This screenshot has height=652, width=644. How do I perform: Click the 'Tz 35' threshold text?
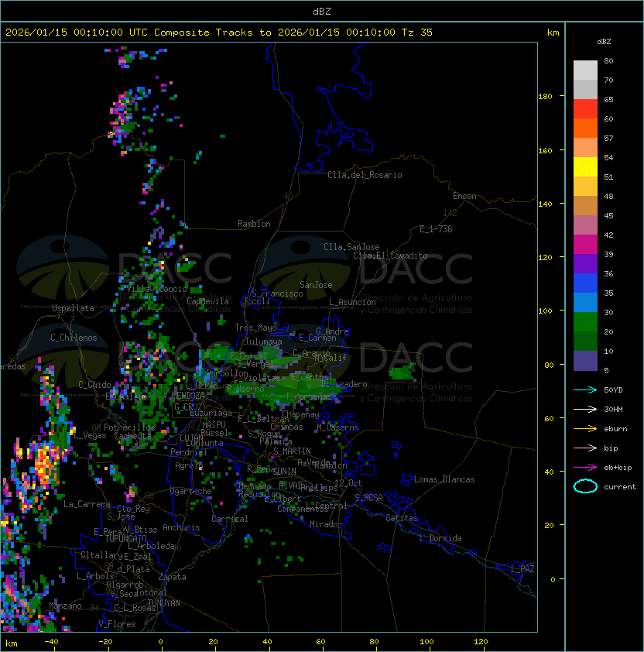(x=417, y=33)
